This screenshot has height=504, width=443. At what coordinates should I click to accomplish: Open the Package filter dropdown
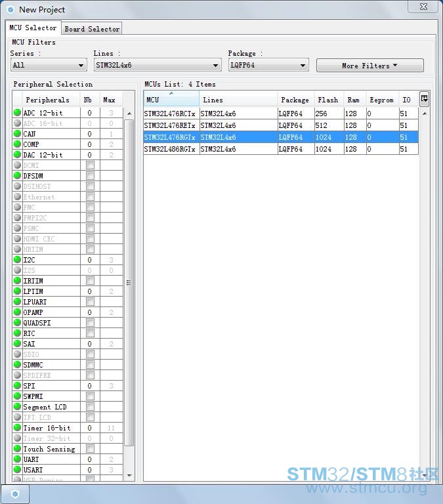(268, 65)
